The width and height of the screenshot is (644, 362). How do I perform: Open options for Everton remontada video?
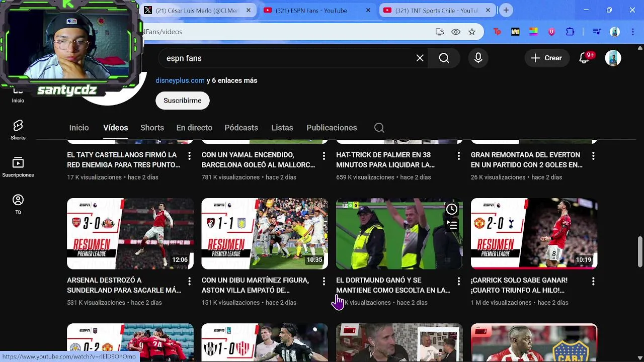[x=593, y=156]
